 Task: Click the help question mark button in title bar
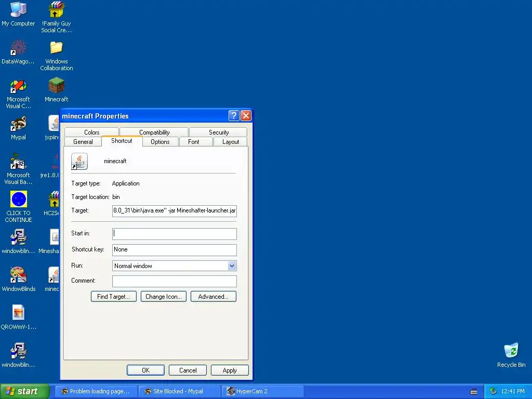[x=234, y=116]
